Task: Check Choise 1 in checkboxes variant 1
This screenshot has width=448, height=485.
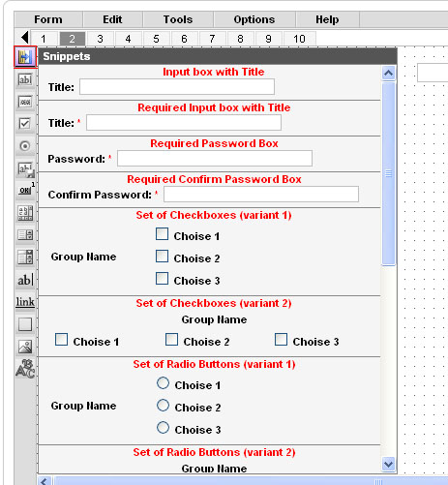Action: click(x=162, y=234)
